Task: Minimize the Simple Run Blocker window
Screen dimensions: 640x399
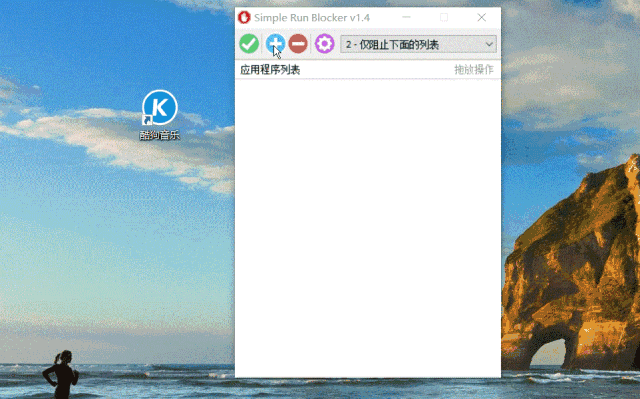Action: [406, 17]
